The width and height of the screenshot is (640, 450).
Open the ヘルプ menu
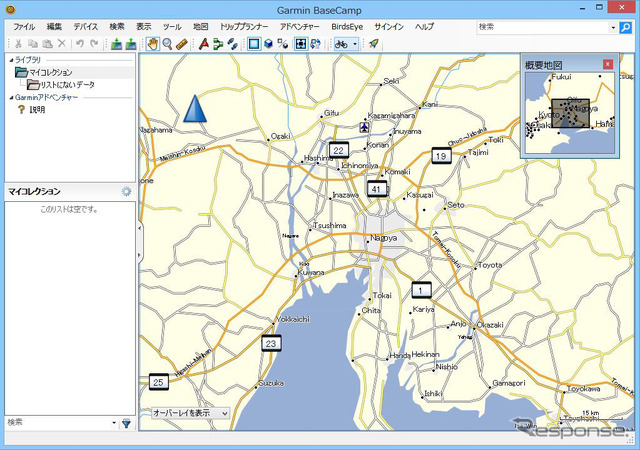tap(424, 27)
